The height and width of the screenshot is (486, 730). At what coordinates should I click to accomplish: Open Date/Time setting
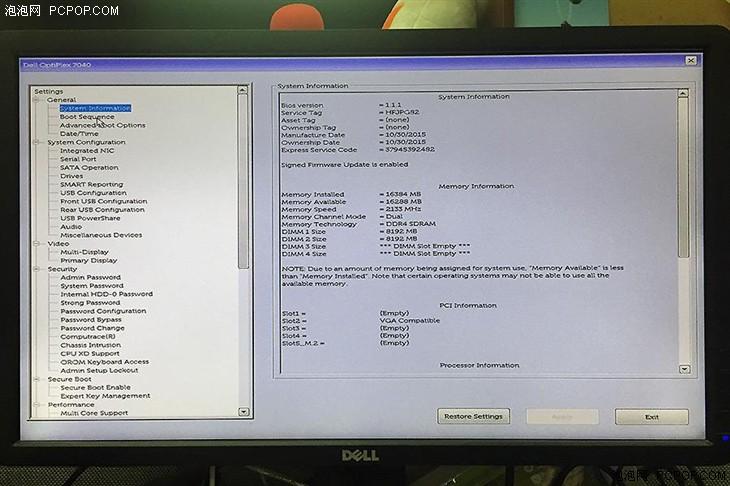[79, 134]
